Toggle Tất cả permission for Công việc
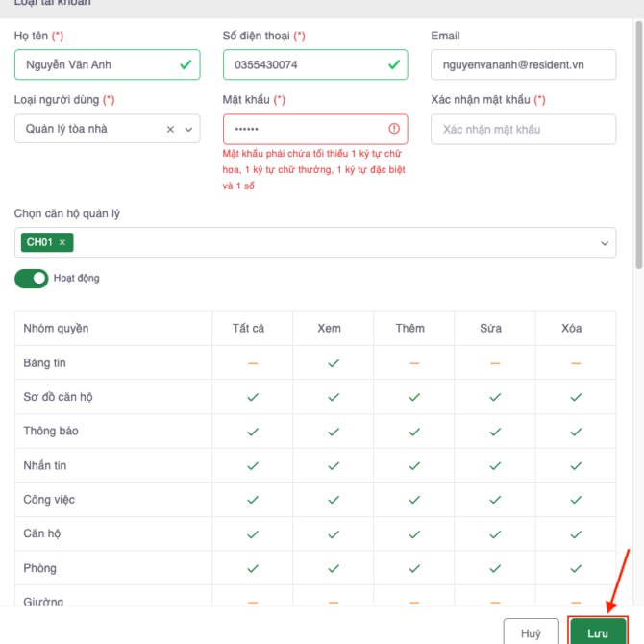This screenshot has height=644, width=644. pos(253,500)
